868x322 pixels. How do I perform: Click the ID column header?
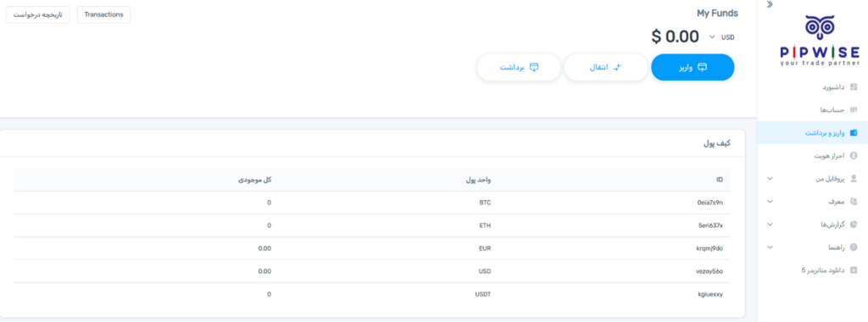(x=719, y=180)
